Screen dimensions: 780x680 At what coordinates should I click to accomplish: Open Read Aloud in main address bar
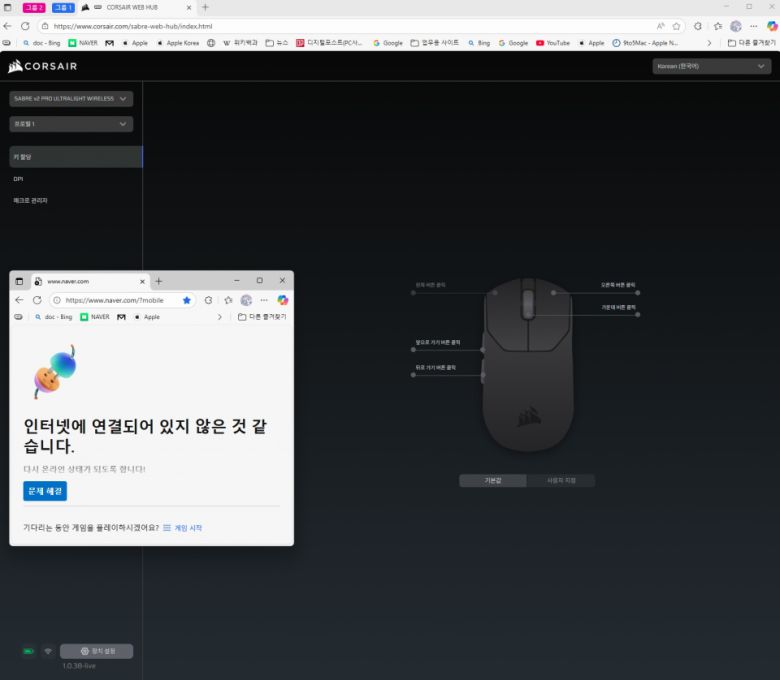tap(661, 26)
